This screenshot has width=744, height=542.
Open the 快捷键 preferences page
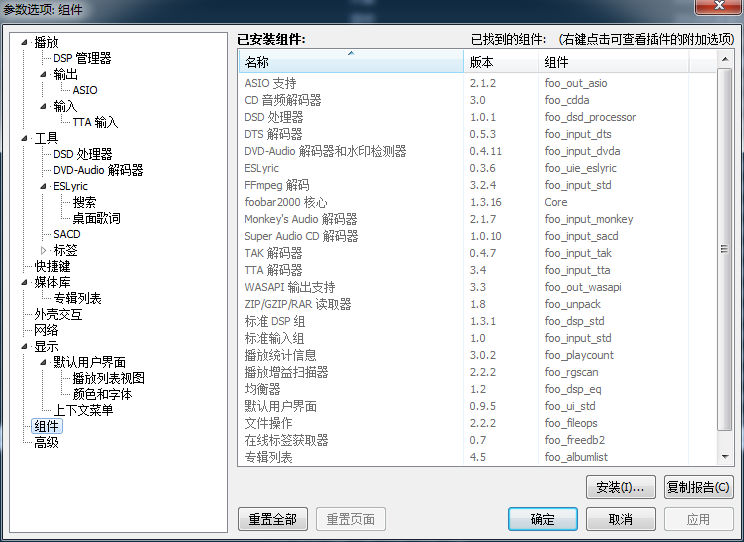click(x=52, y=266)
